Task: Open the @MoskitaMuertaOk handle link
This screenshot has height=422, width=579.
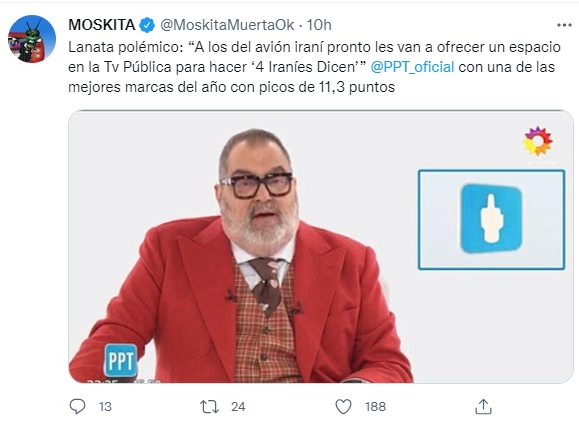Action: (227, 25)
